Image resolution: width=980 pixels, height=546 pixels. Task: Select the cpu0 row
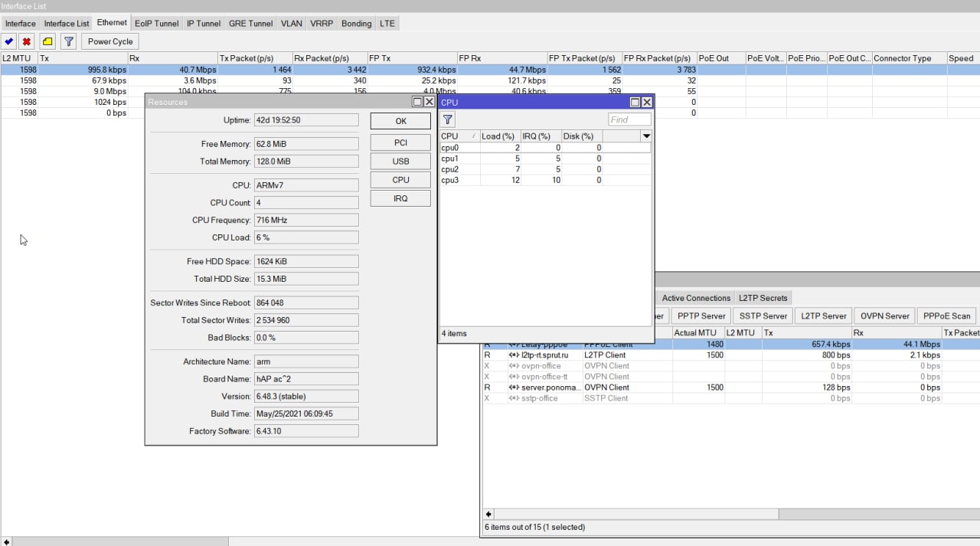545,148
